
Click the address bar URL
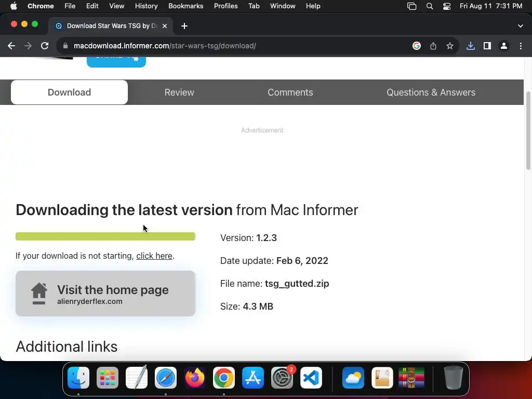click(165, 46)
